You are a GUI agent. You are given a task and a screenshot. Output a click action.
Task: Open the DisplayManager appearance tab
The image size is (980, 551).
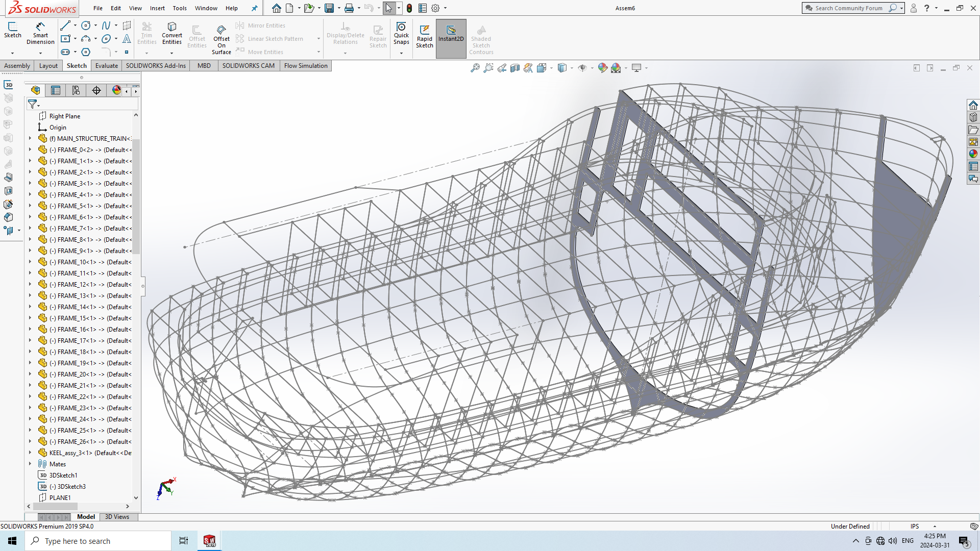pyautogui.click(x=116, y=90)
